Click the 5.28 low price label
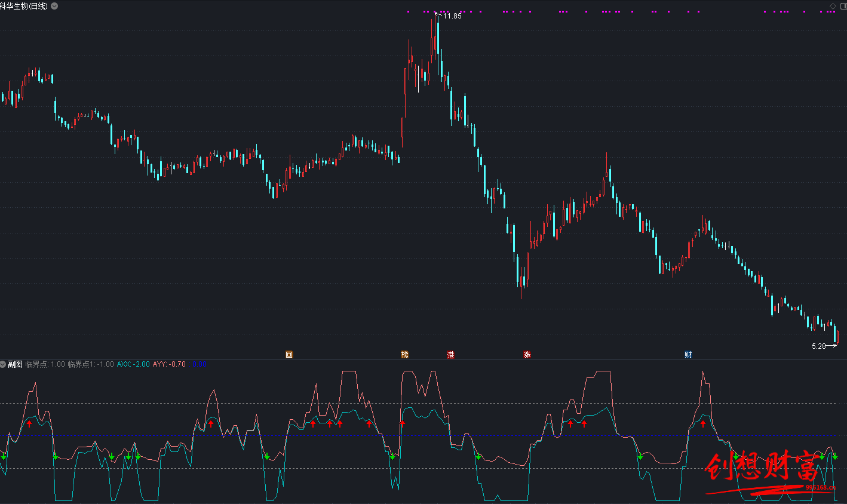 point(818,346)
